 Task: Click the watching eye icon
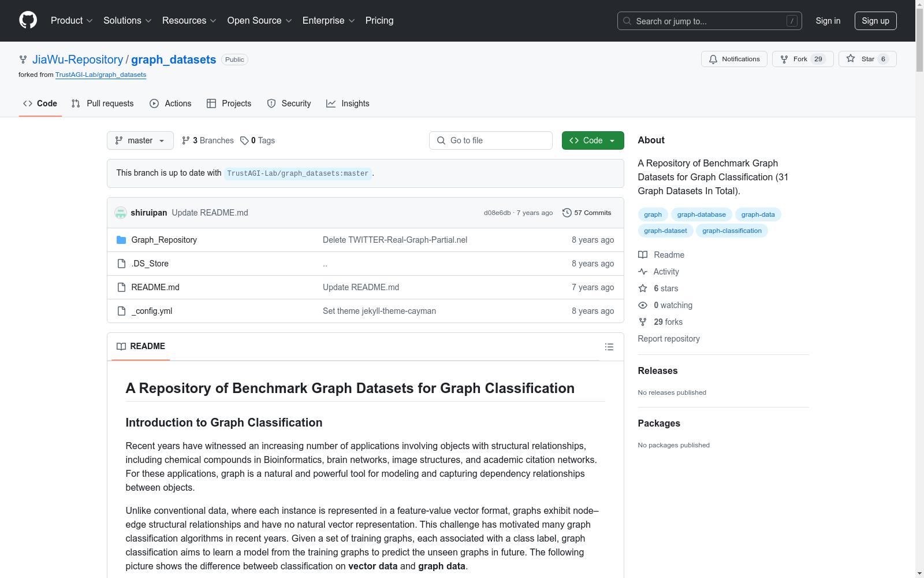pyautogui.click(x=643, y=305)
